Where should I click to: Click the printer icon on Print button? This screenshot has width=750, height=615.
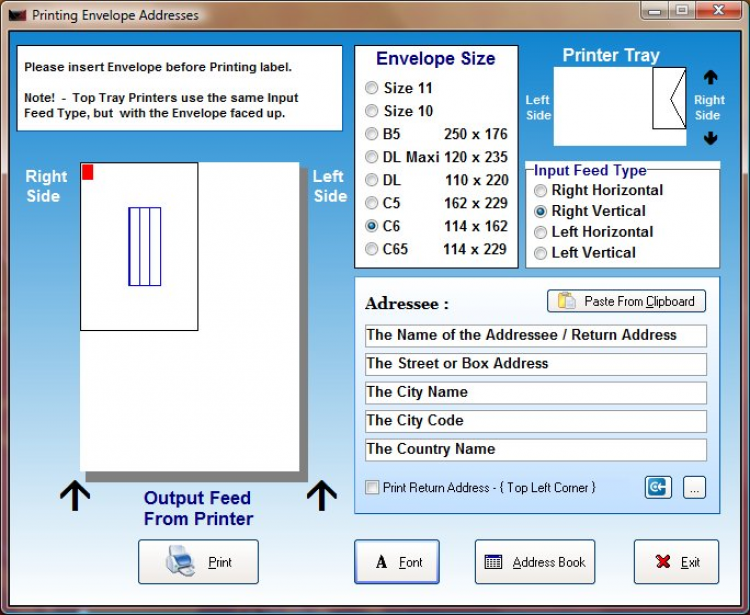coord(180,560)
